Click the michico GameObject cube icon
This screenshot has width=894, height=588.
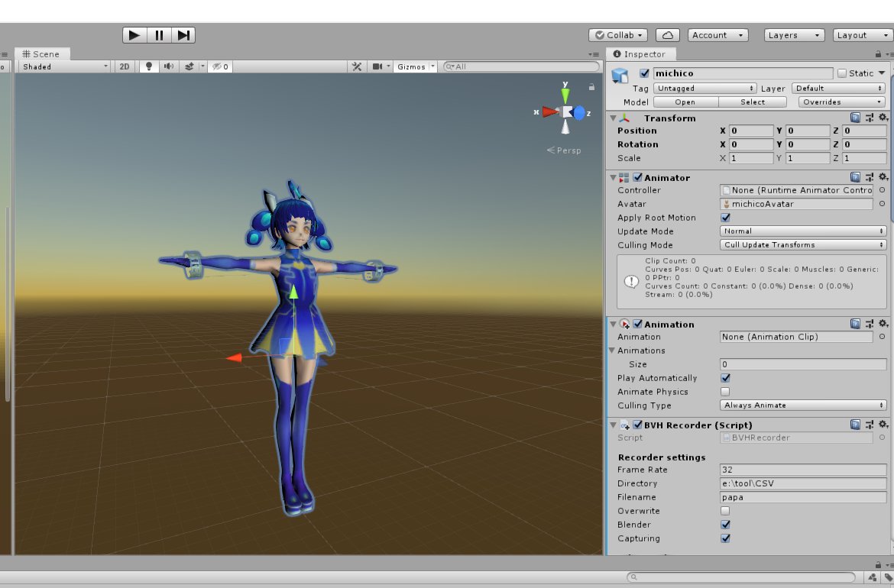click(620, 75)
